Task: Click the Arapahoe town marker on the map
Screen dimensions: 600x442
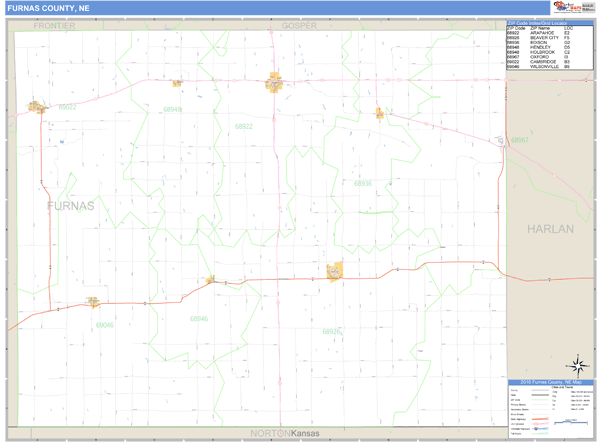Action: [274, 83]
